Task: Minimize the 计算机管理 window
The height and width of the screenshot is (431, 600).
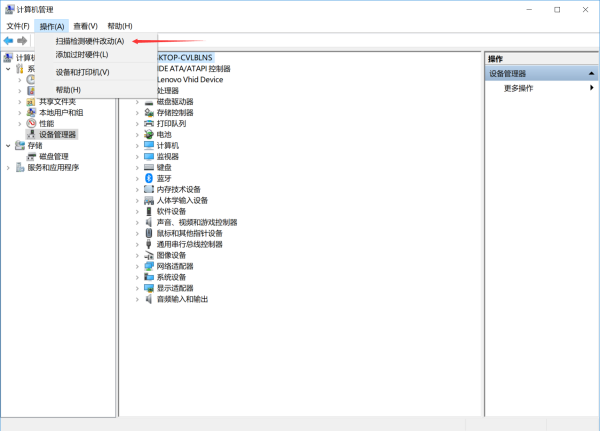Action: click(x=529, y=10)
